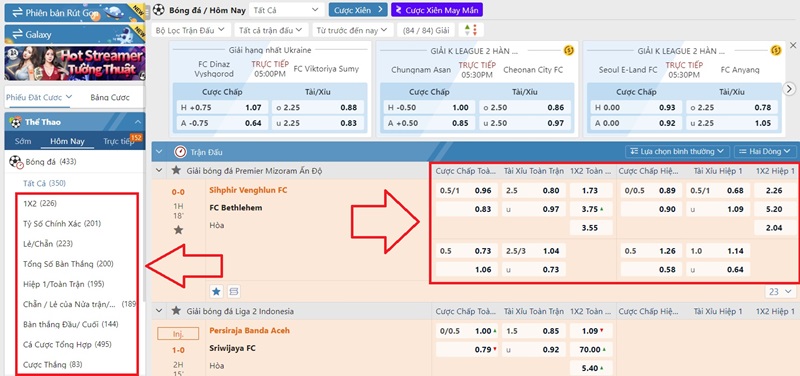
Task: Toggle the blue star button below Sihphir match
Action: 216,291
